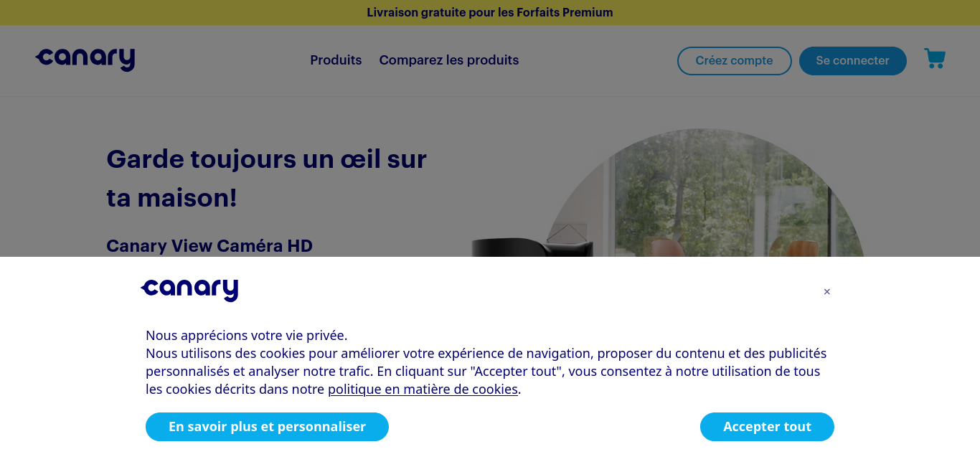980x467 pixels.
Task: Click the Créez compte button
Action: (x=734, y=61)
